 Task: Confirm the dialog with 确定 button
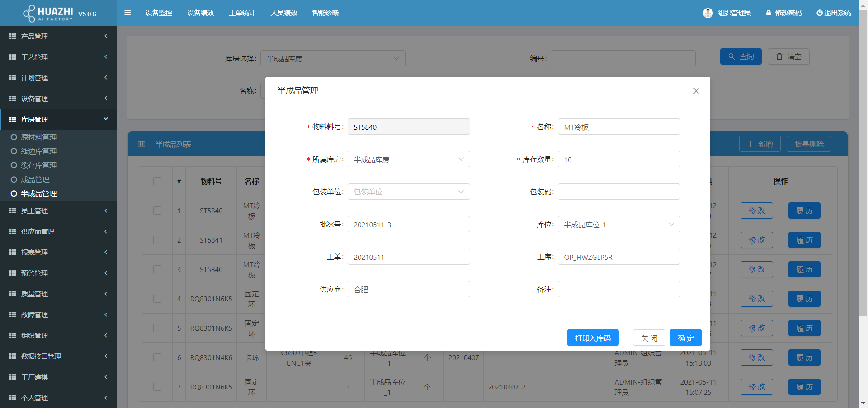[686, 338]
